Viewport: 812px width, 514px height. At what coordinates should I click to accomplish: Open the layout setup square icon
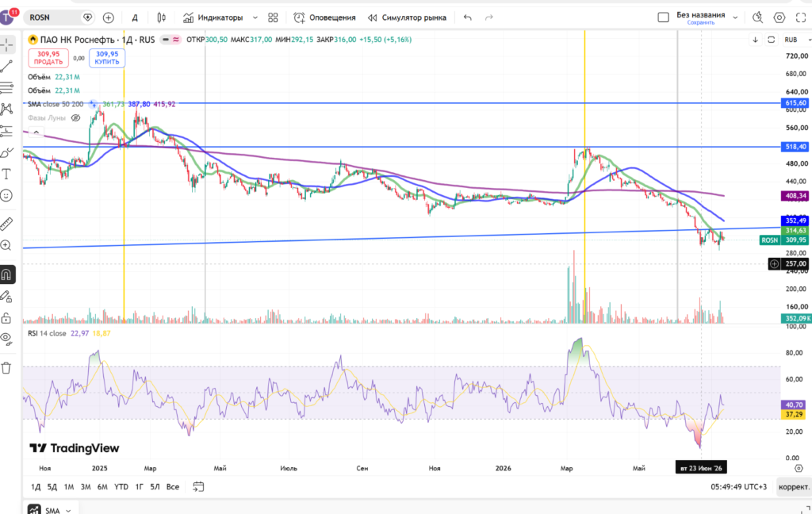pyautogui.click(x=664, y=17)
